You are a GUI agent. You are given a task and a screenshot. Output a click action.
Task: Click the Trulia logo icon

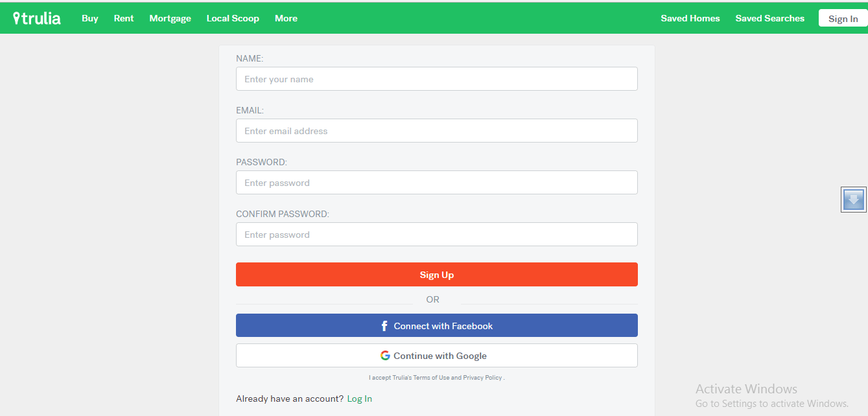point(37,18)
